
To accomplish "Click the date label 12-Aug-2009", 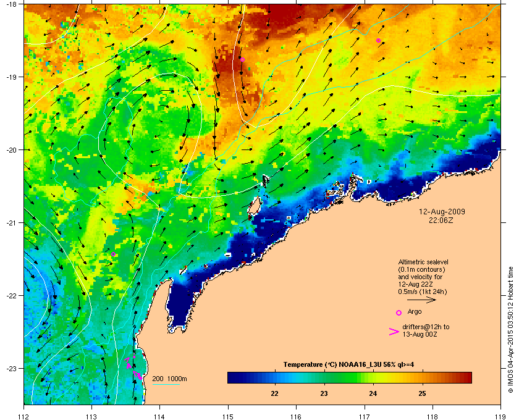I will click(x=442, y=211).
